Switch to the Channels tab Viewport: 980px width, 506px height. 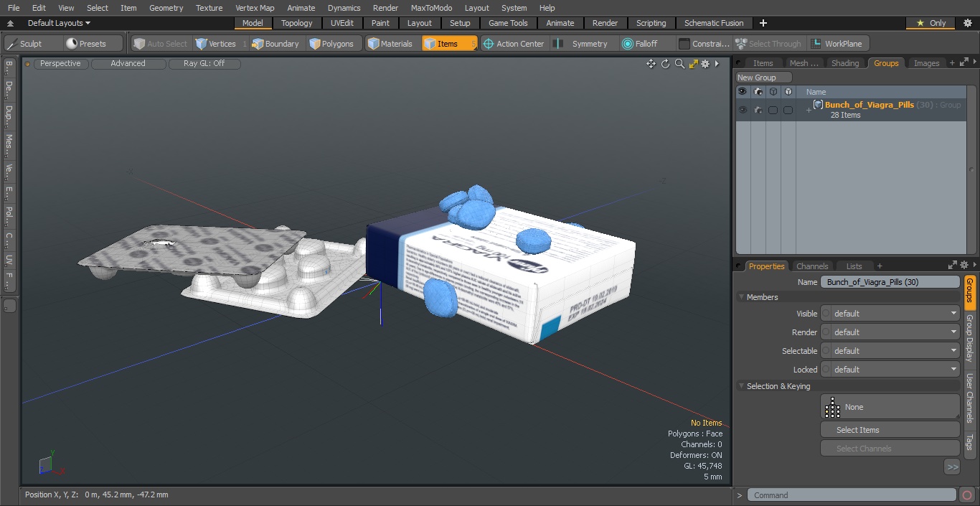click(x=812, y=266)
